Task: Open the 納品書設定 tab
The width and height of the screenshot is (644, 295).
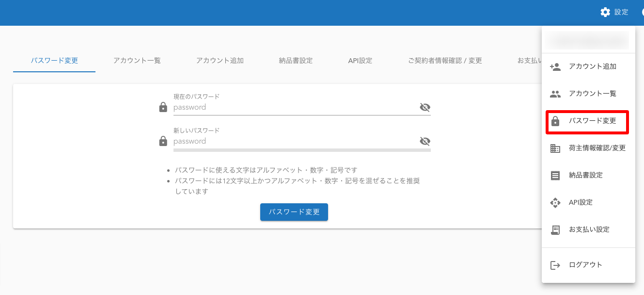Action: coord(296,61)
